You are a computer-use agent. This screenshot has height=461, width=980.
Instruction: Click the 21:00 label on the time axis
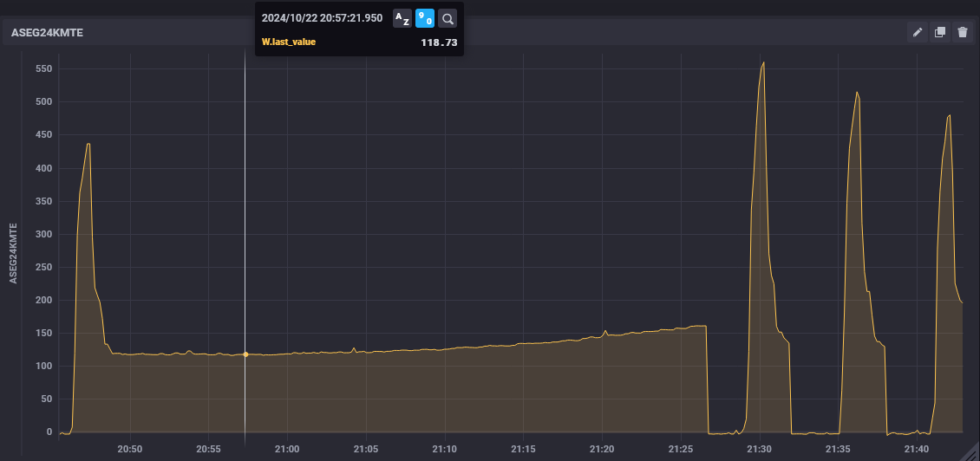287,449
